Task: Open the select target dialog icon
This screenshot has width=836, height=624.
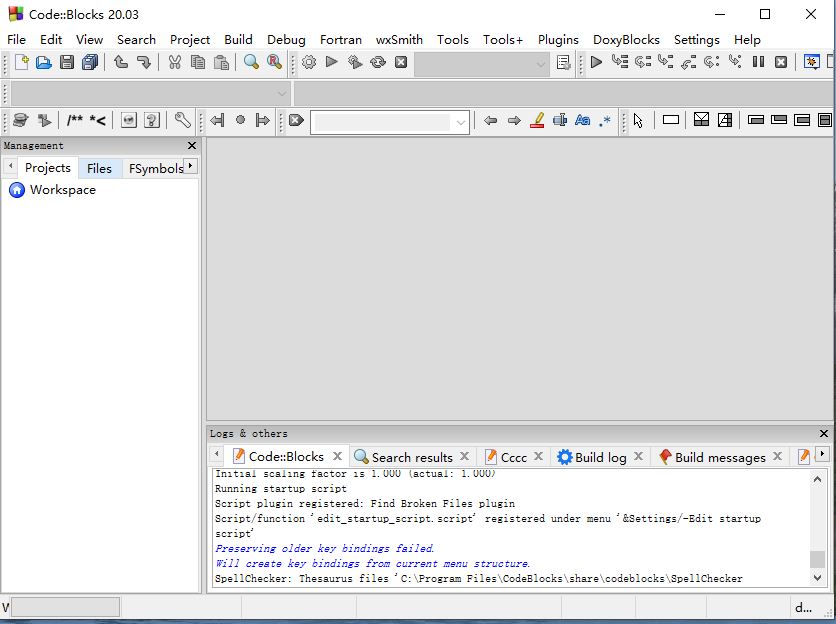Action: (x=564, y=62)
